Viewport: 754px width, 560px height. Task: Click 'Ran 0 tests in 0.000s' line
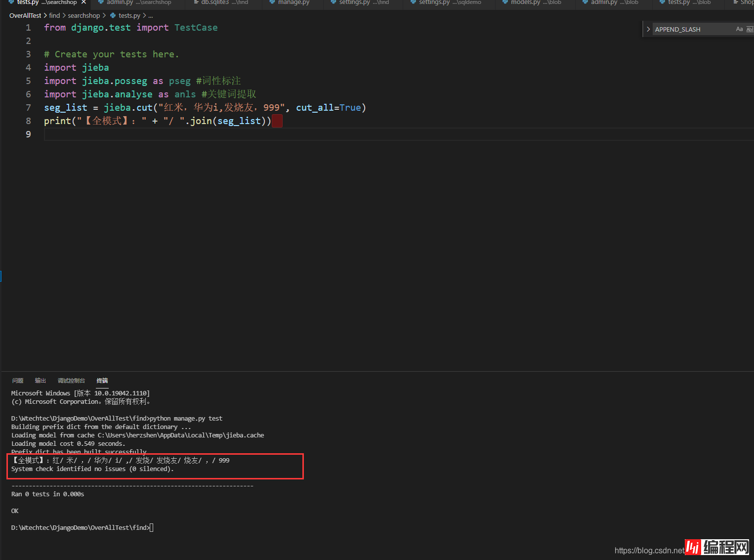click(47, 494)
